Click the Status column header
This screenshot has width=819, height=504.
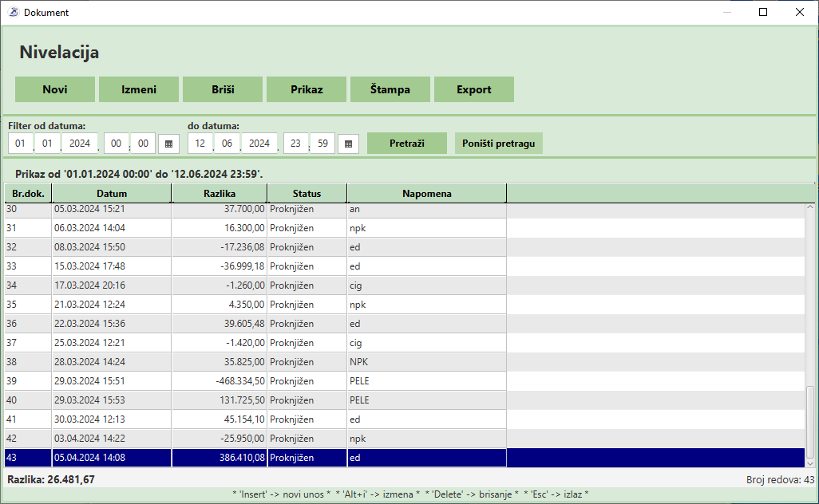(307, 194)
